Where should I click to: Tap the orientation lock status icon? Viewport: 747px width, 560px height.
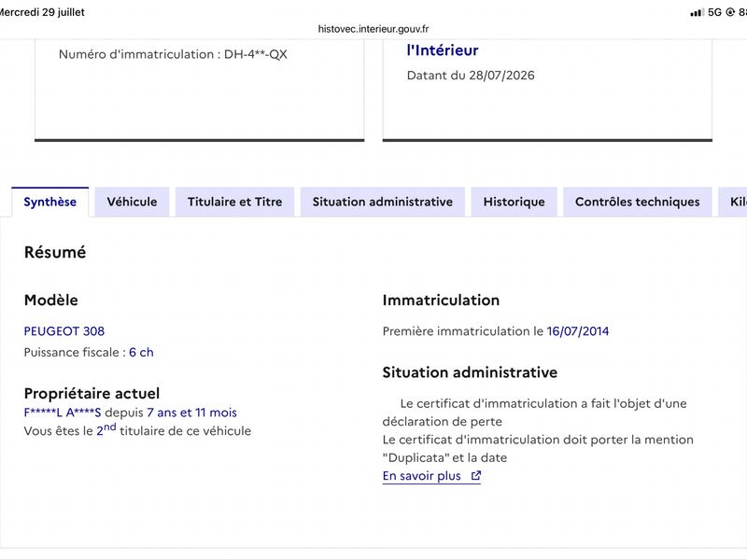pyautogui.click(x=730, y=12)
